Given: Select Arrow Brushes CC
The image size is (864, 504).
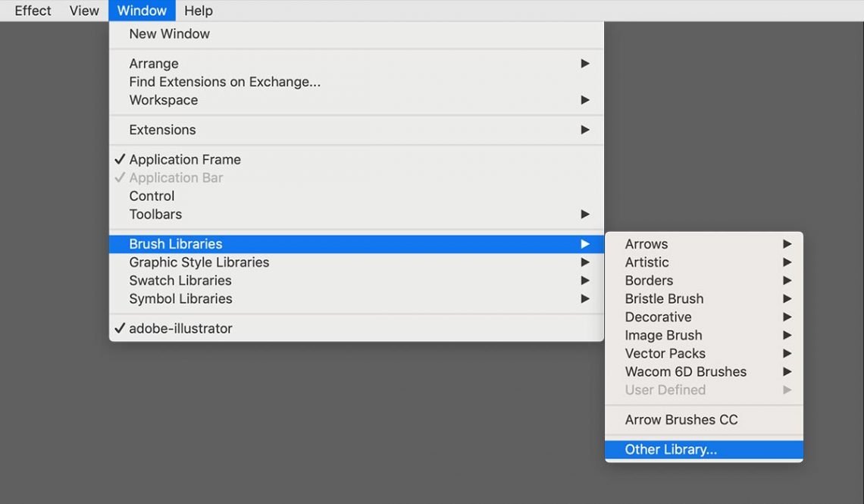Looking at the screenshot, I should click(680, 419).
